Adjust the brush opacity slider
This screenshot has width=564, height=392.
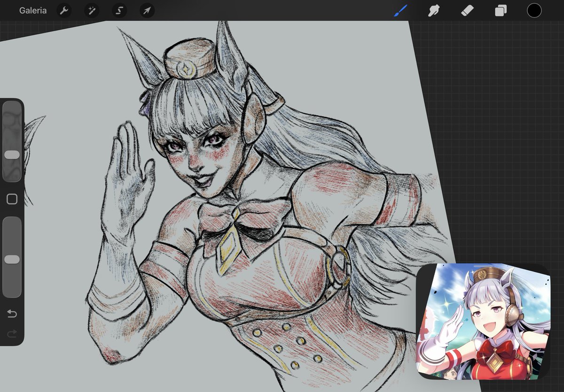[12, 257]
